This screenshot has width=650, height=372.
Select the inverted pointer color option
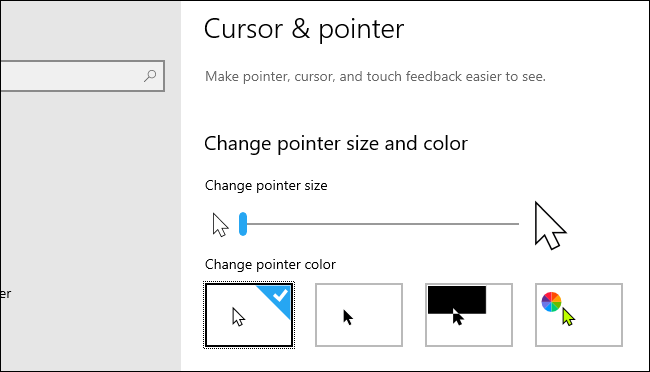pyautogui.click(x=469, y=315)
